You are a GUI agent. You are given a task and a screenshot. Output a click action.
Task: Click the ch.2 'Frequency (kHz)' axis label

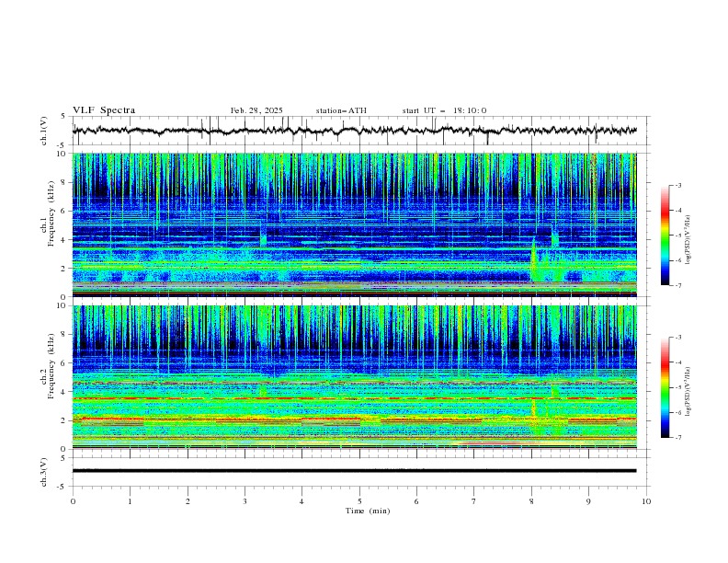[x=51, y=366]
